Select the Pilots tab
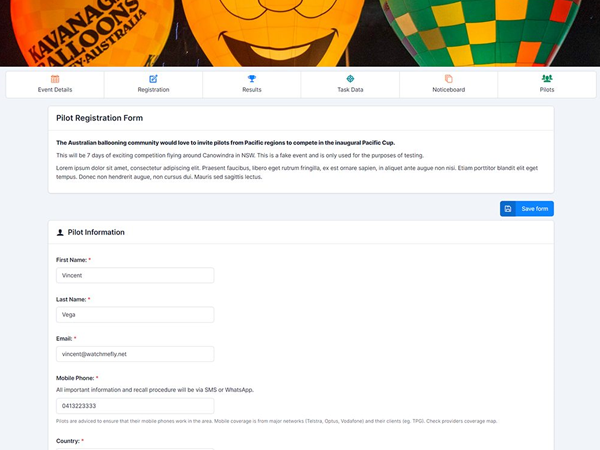 click(547, 85)
